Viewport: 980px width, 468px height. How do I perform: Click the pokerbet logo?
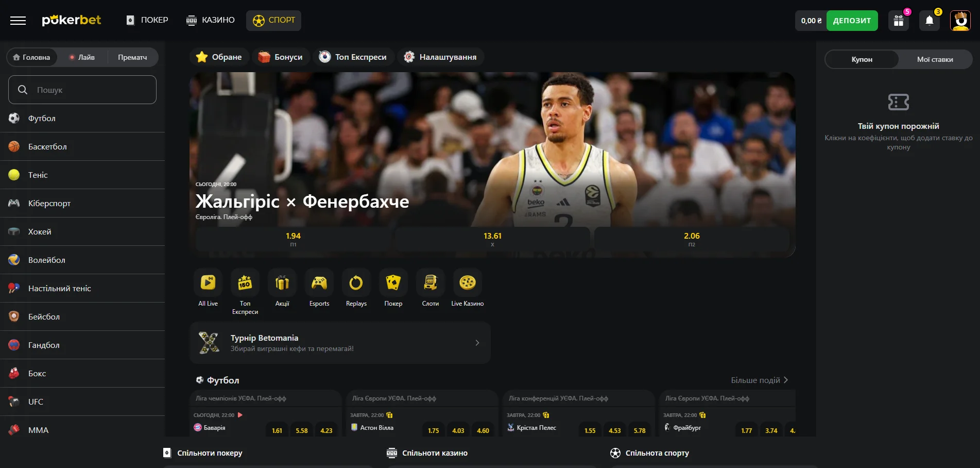pos(72,20)
